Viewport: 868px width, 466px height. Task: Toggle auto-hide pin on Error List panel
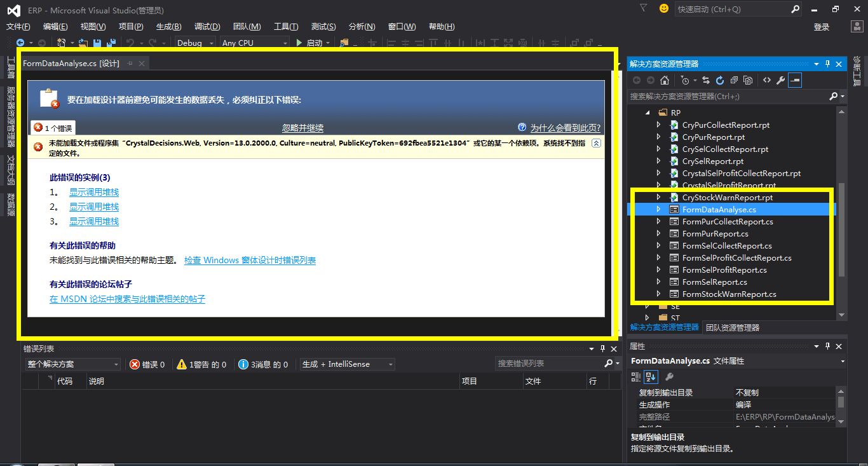(602, 348)
